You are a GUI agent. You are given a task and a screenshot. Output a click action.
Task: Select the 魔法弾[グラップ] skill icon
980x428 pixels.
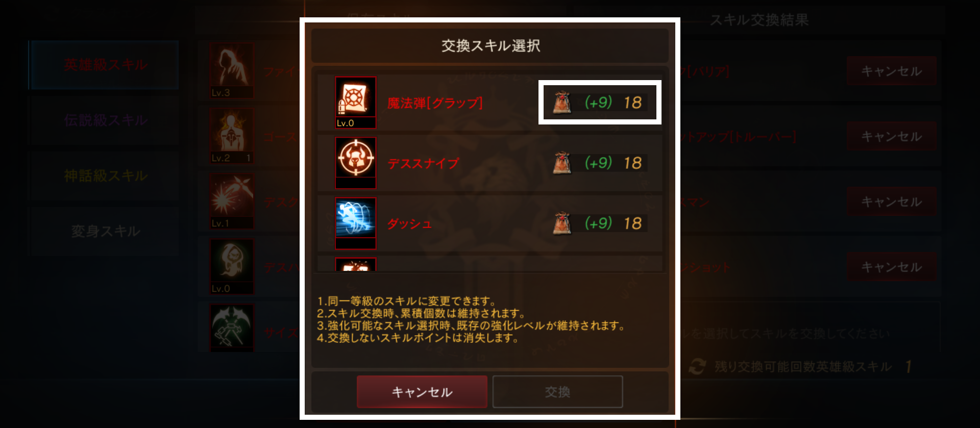[x=356, y=102]
